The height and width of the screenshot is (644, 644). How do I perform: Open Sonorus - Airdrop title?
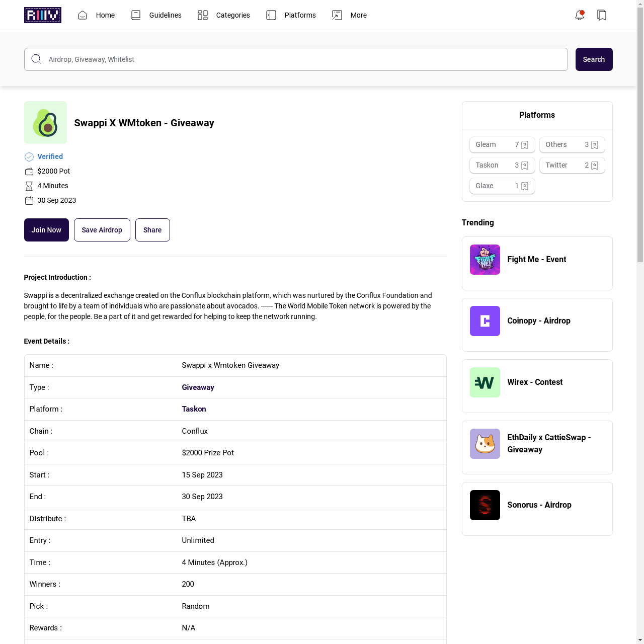click(x=539, y=505)
